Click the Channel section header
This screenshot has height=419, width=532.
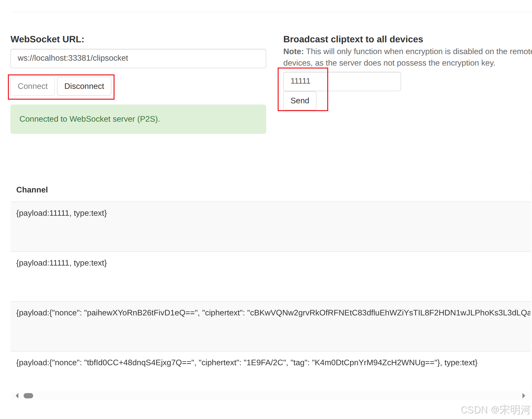point(32,190)
